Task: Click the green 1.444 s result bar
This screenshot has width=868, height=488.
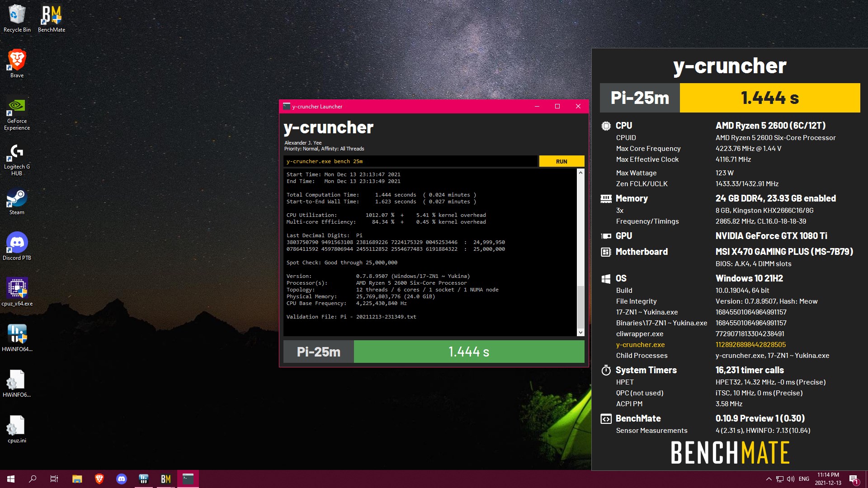Action: point(469,352)
